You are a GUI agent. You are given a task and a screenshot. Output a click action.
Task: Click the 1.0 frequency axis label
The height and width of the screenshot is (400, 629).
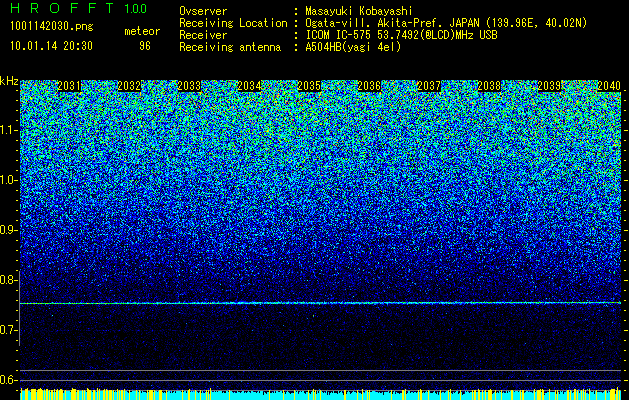[8, 180]
